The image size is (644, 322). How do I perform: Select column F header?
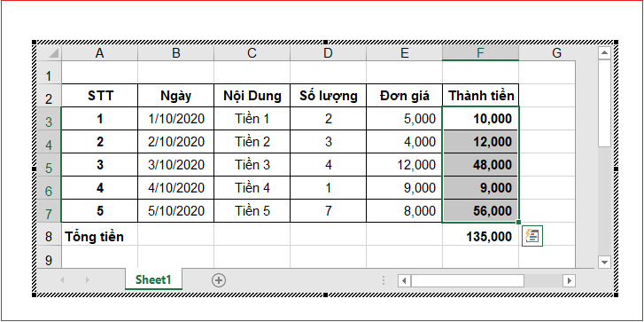click(480, 53)
